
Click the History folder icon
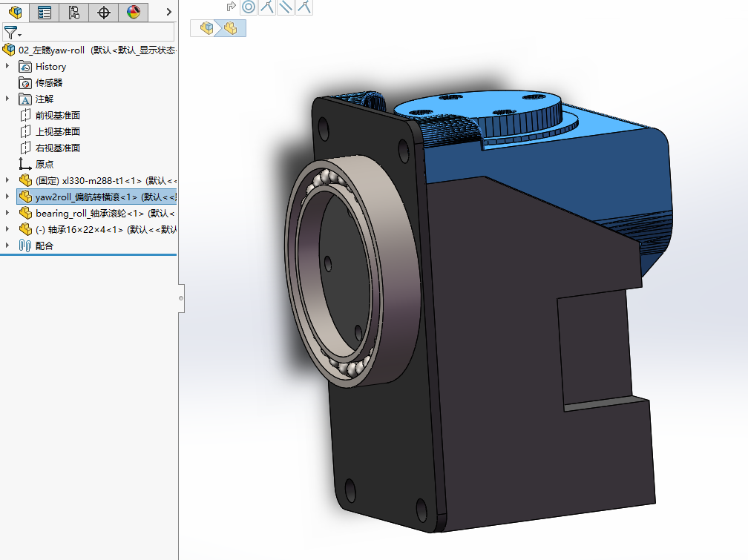click(x=25, y=66)
